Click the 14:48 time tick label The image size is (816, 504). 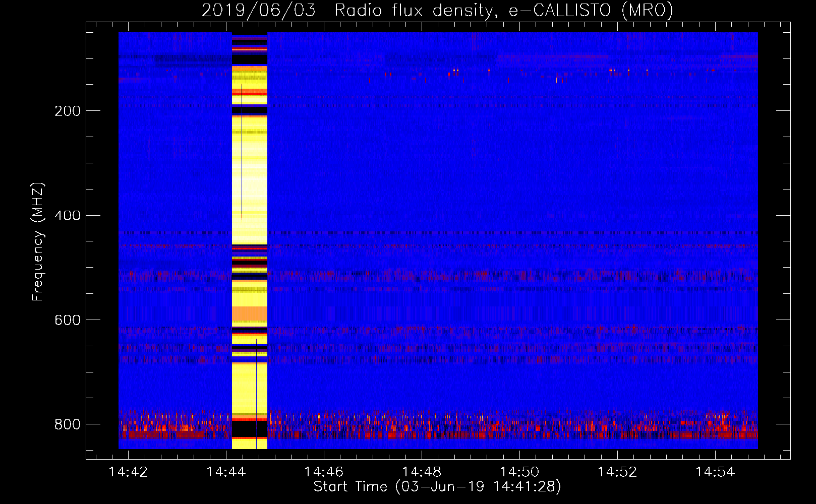click(422, 472)
